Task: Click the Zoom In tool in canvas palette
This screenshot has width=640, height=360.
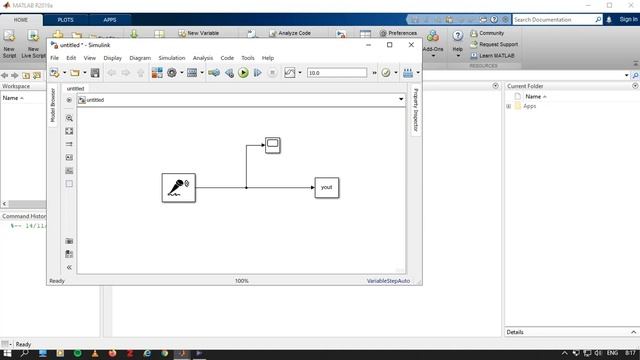Action: 69,118
